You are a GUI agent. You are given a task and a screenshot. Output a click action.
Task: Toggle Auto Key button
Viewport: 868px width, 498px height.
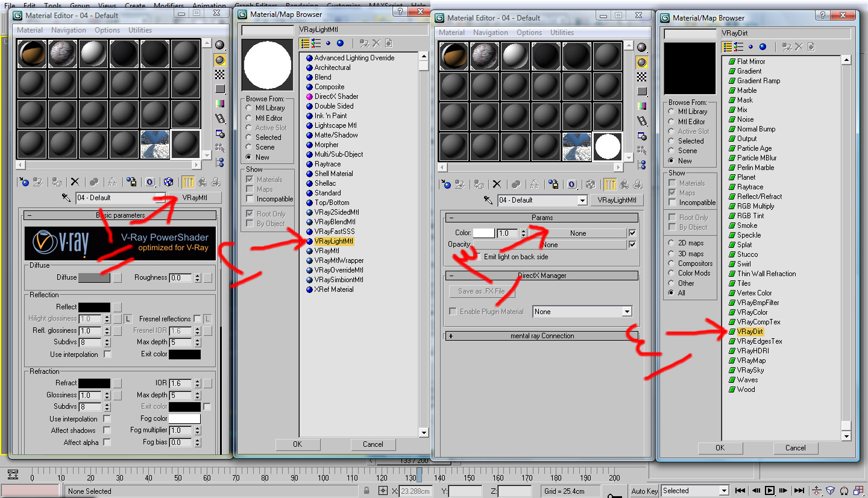tap(644, 491)
